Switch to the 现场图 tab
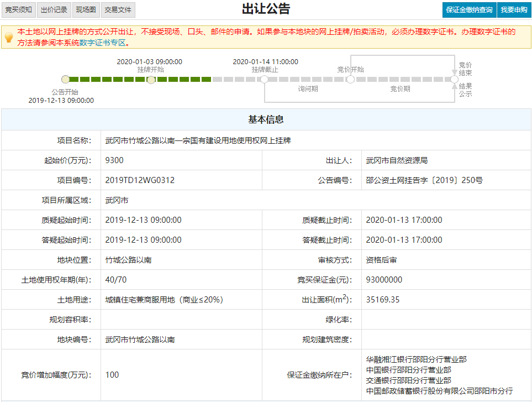Screen dimensions: 532x402 [x=86, y=10]
